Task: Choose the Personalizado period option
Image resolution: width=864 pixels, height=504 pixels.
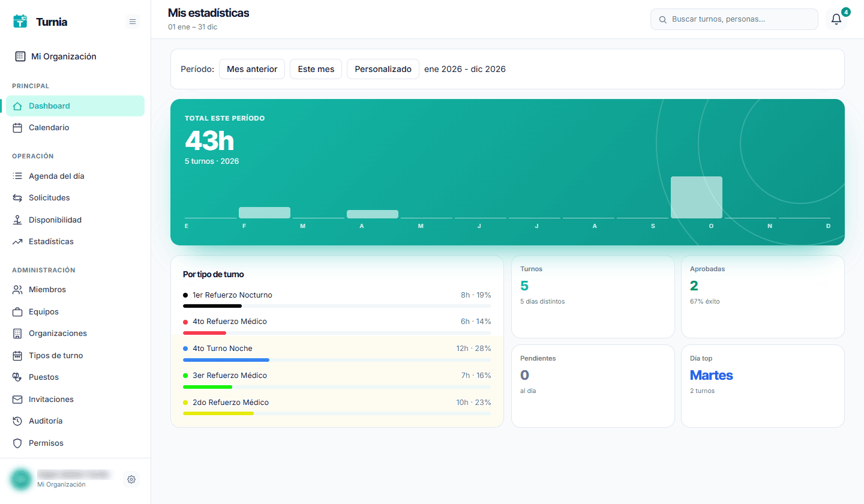Action: (383, 69)
